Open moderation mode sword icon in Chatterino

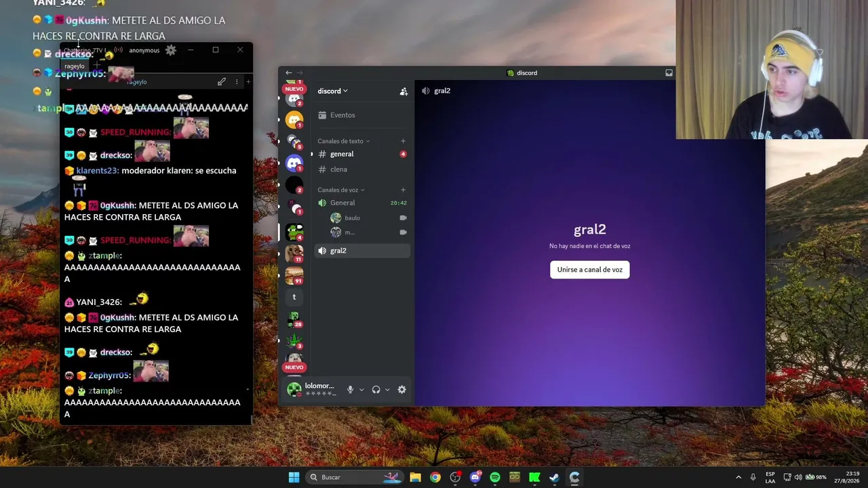[222, 82]
